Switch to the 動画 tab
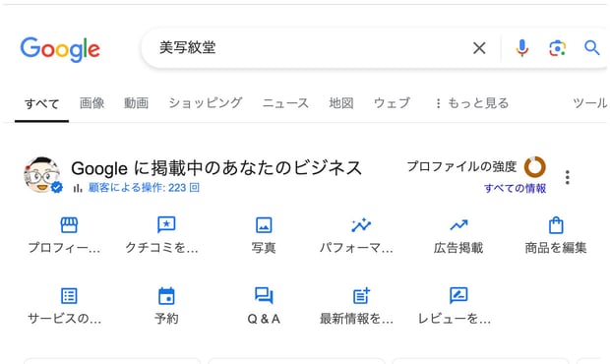610x364 pixels. click(136, 103)
